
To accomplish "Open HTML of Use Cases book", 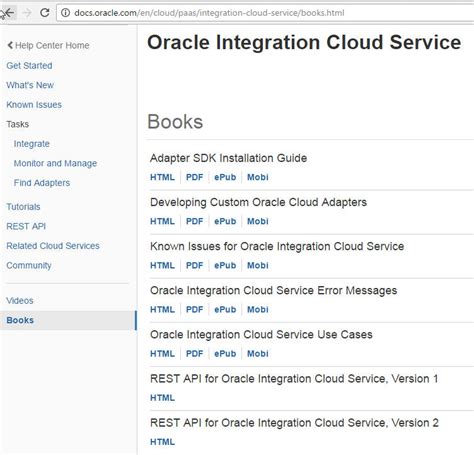I will [x=162, y=354].
